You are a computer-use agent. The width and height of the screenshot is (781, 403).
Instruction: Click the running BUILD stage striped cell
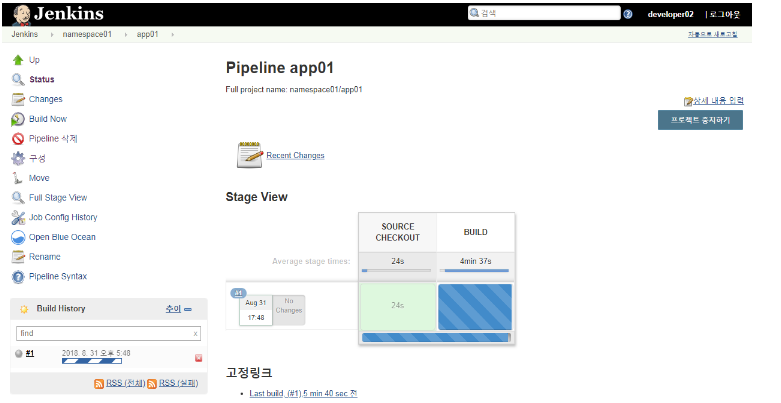(475, 307)
